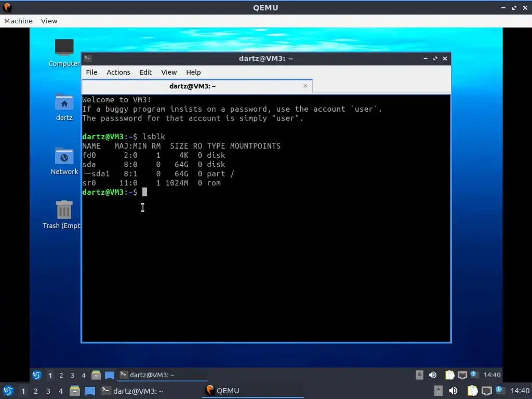This screenshot has width=532, height=399.
Task: Open file manager icon on the host panel
Action: [75, 391]
